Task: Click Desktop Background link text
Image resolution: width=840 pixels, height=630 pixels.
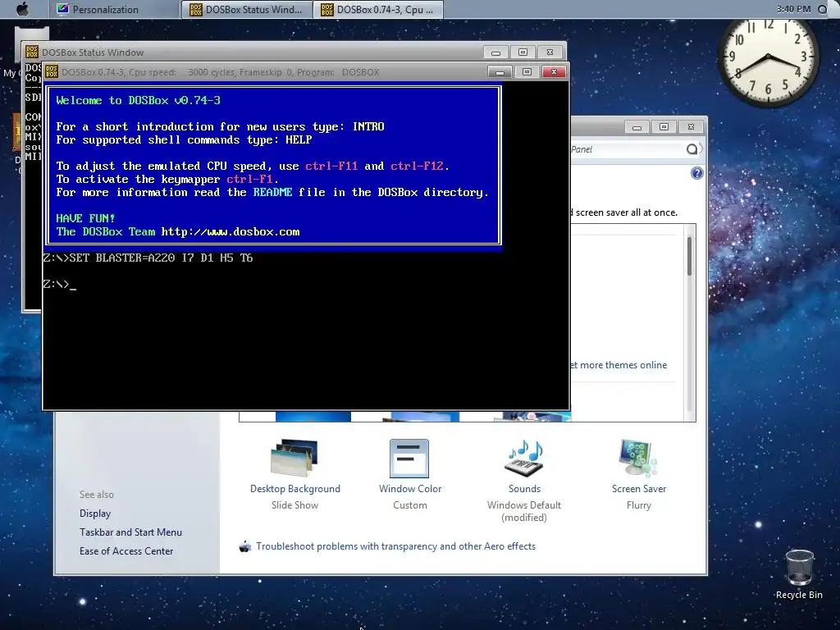Action: coord(295,489)
